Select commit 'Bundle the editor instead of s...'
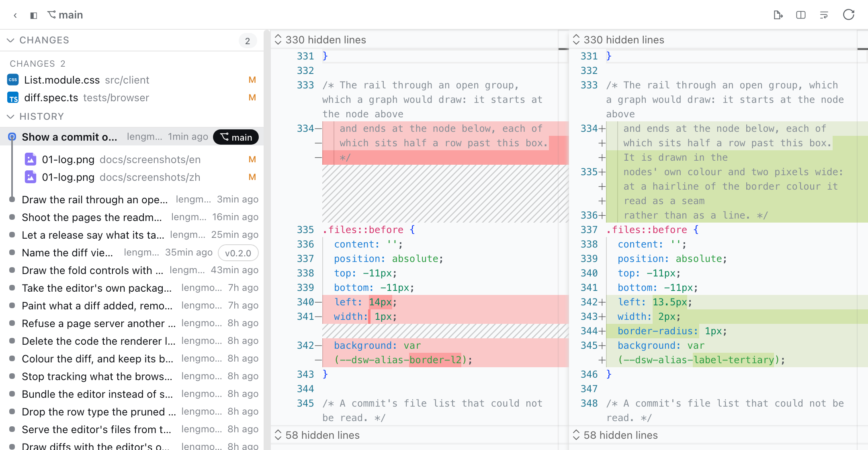 point(132,394)
